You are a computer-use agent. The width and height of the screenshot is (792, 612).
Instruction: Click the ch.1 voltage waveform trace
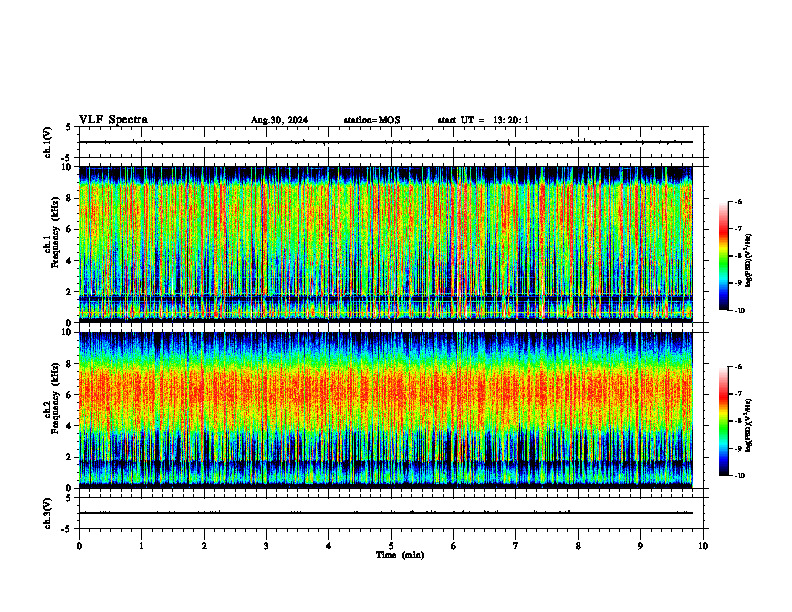[x=386, y=142]
